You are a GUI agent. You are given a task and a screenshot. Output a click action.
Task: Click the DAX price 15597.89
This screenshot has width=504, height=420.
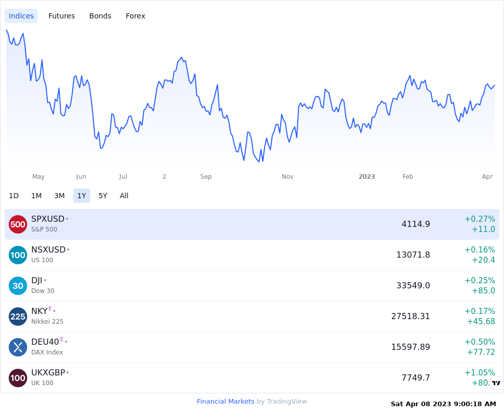coord(410,347)
